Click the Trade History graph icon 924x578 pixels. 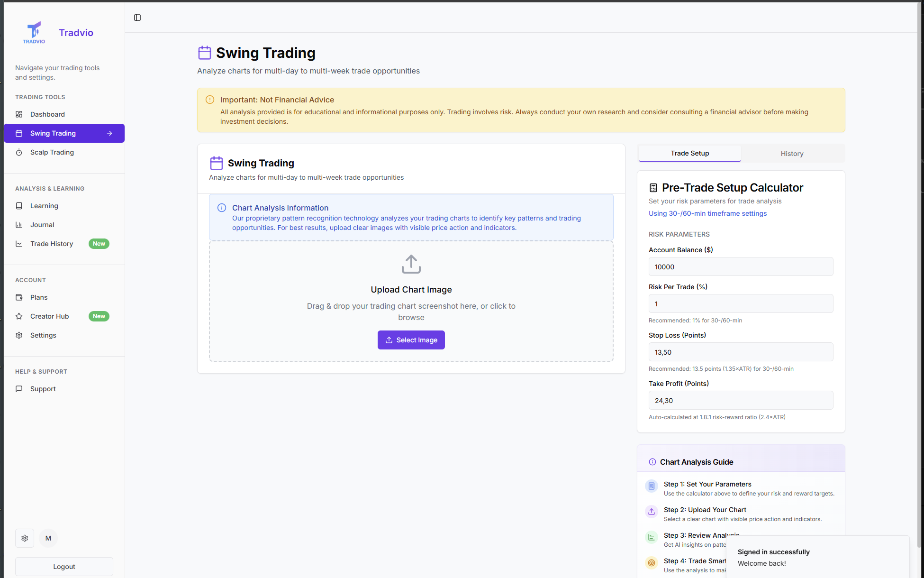click(19, 244)
